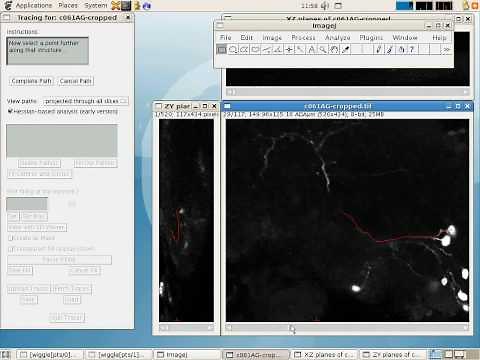Click the Cancel Fill button
480x360 pixels.
85,270
